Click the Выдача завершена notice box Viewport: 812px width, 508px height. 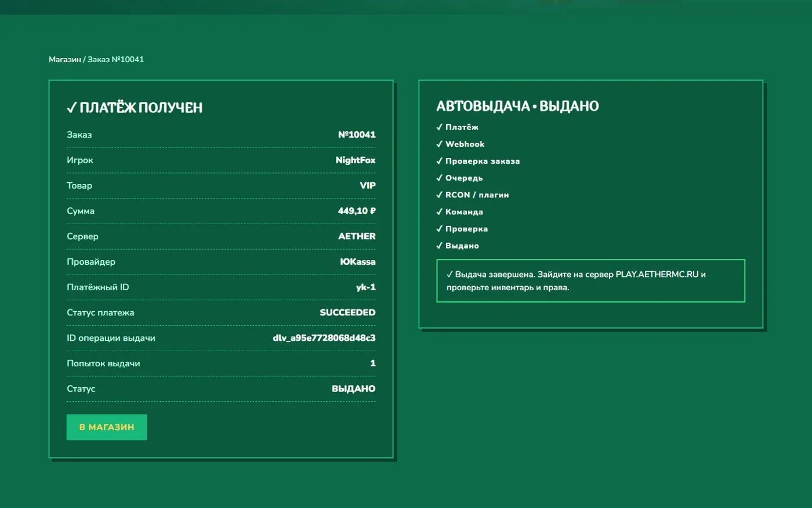[590, 281]
